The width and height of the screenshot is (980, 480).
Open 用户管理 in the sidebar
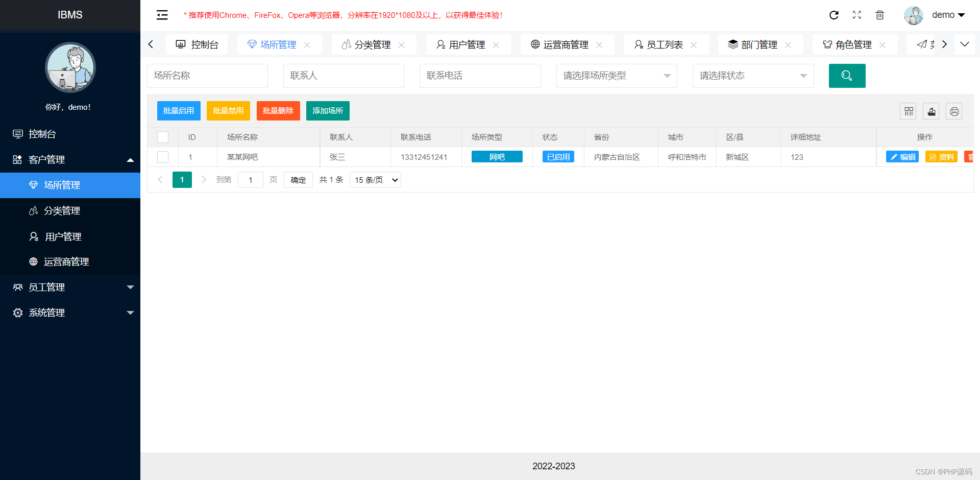tap(70, 236)
